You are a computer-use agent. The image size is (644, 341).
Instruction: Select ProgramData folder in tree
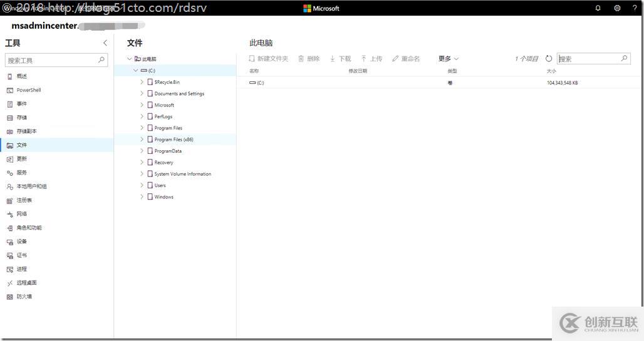click(168, 151)
